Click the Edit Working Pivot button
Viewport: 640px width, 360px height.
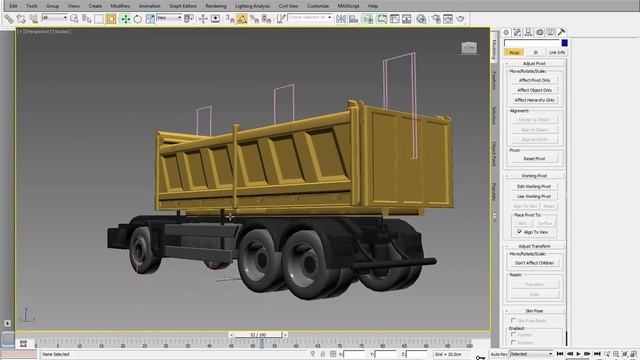(534, 186)
